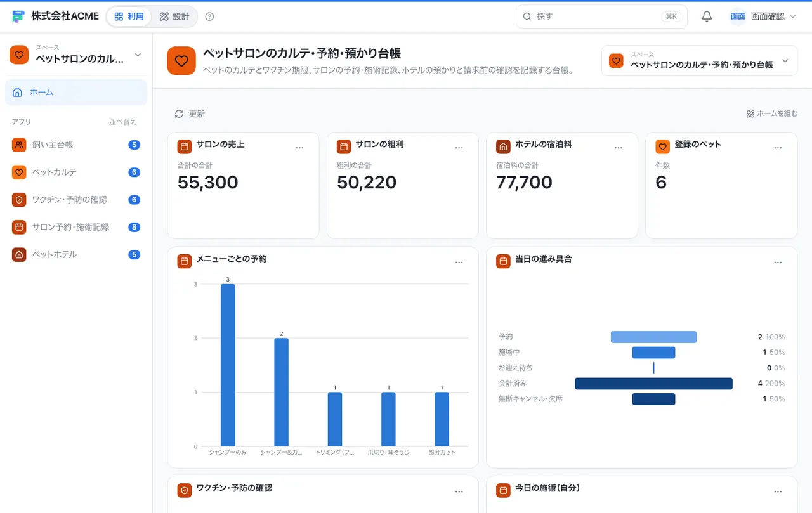Image resolution: width=812 pixels, height=513 pixels.
Task: Click the 探す search field
Action: pos(601,16)
